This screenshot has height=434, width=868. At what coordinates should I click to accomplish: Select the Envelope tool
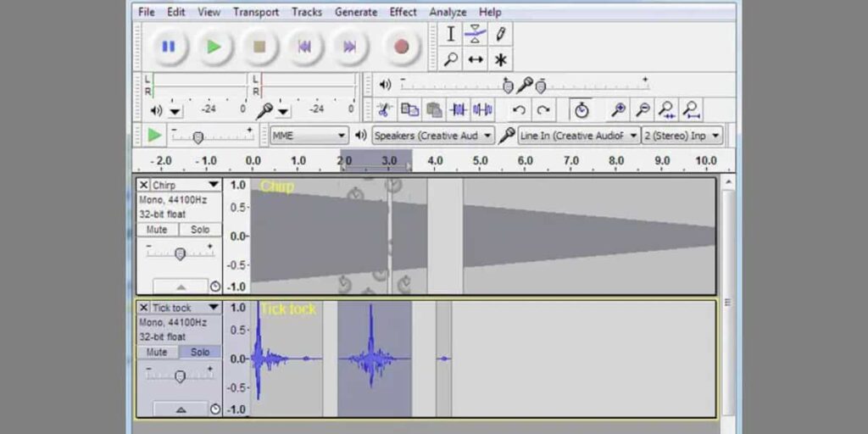(475, 34)
